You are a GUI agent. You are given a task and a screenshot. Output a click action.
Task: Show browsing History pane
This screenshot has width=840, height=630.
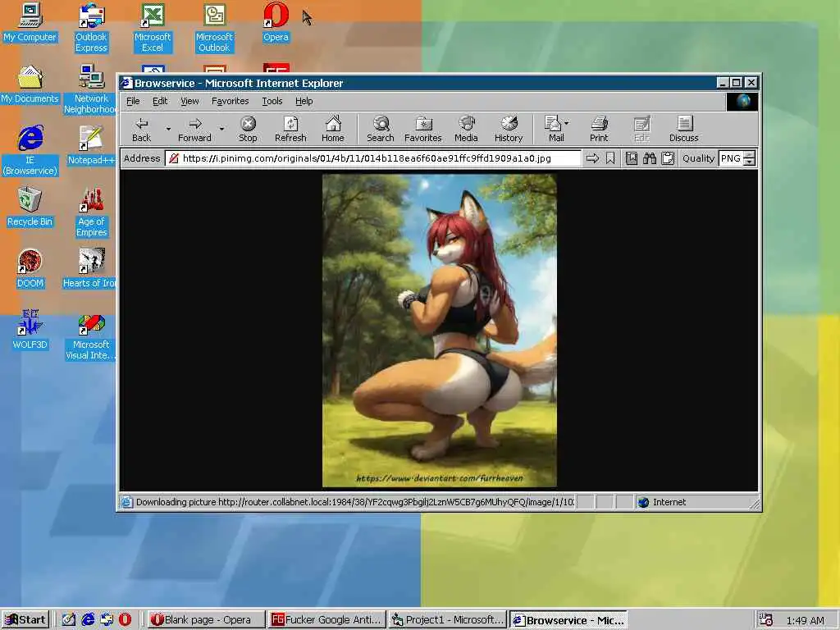509,129
